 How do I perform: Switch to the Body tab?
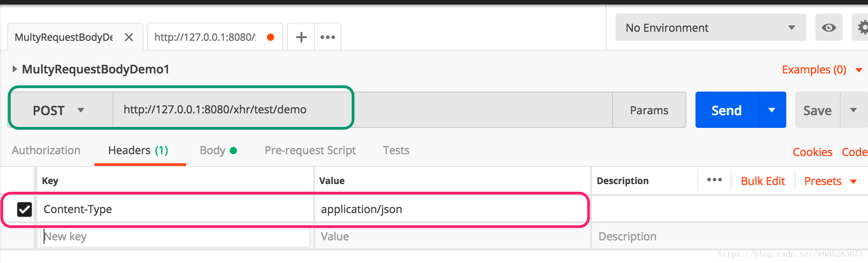point(218,151)
